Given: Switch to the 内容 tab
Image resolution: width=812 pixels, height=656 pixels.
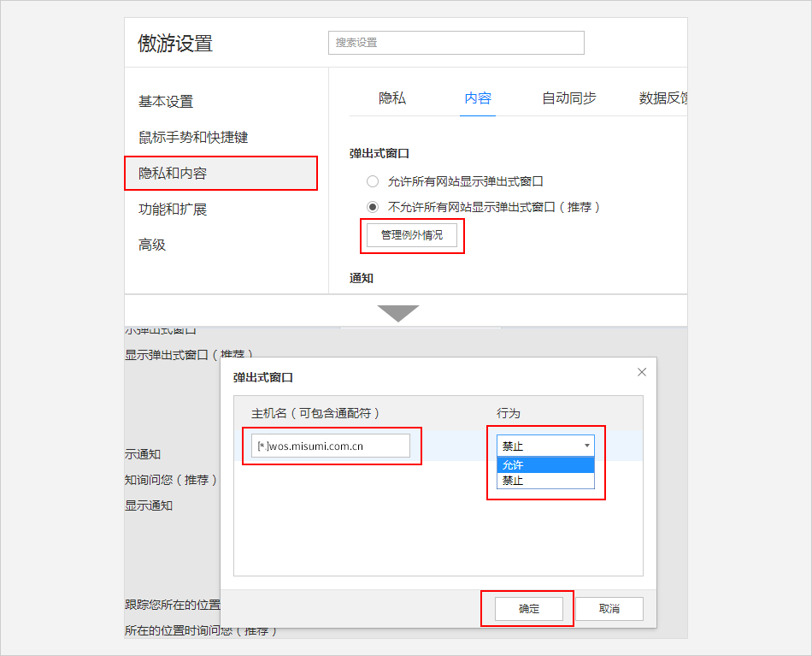Looking at the screenshot, I should pyautogui.click(x=478, y=98).
